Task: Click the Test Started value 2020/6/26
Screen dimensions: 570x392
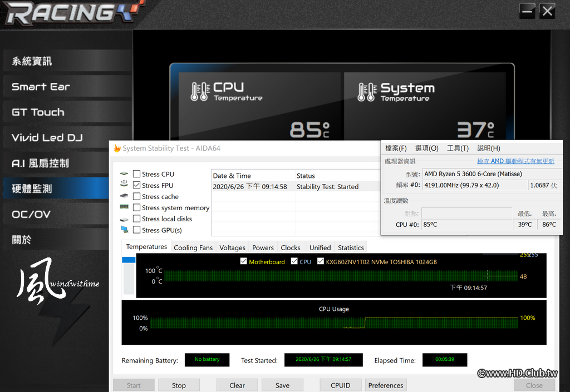Action: 323,359
